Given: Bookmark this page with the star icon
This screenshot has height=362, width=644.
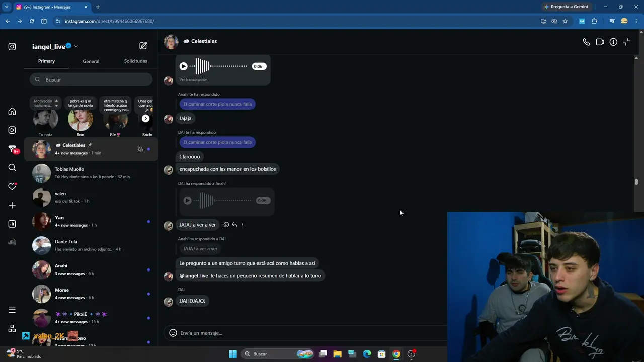Looking at the screenshot, I should pyautogui.click(x=565, y=21).
